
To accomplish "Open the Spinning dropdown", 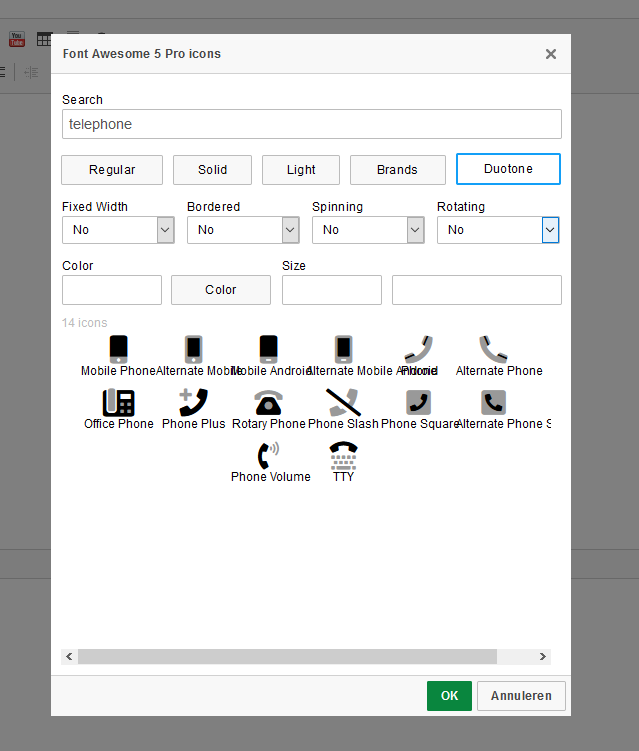I will 368,230.
